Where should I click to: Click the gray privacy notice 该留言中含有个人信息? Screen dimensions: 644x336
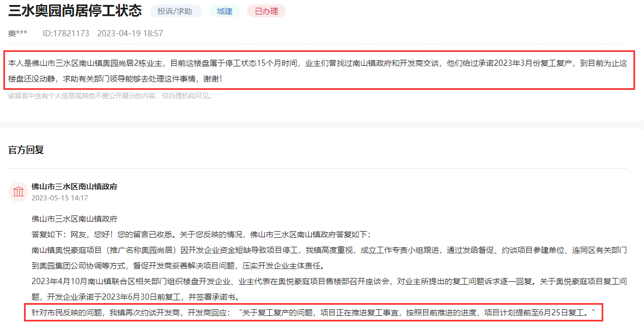(x=110, y=96)
